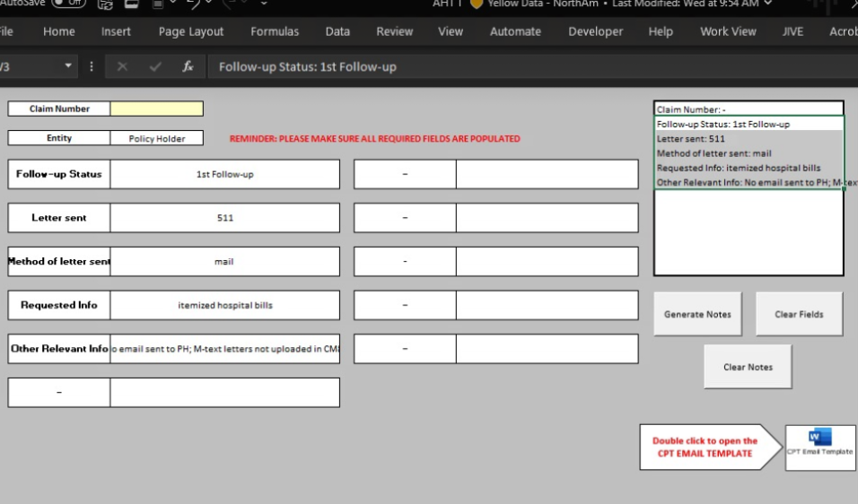858x504 pixels.
Task: Open the Review ribbon tab
Action: (x=395, y=31)
